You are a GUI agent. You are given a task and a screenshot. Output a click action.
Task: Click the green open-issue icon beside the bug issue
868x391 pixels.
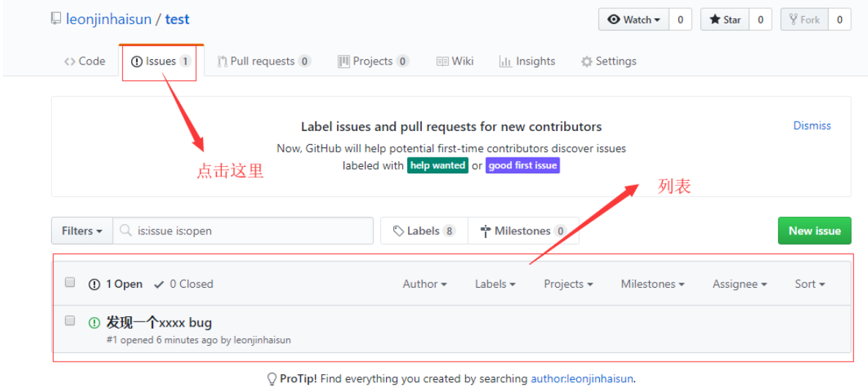[x=94, y=322]
